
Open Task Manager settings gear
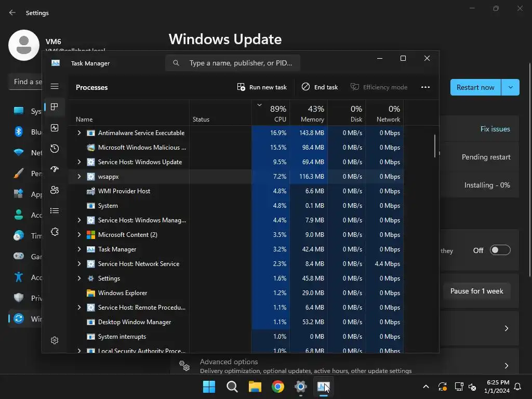pyautogui.click(x=54, y=340)
